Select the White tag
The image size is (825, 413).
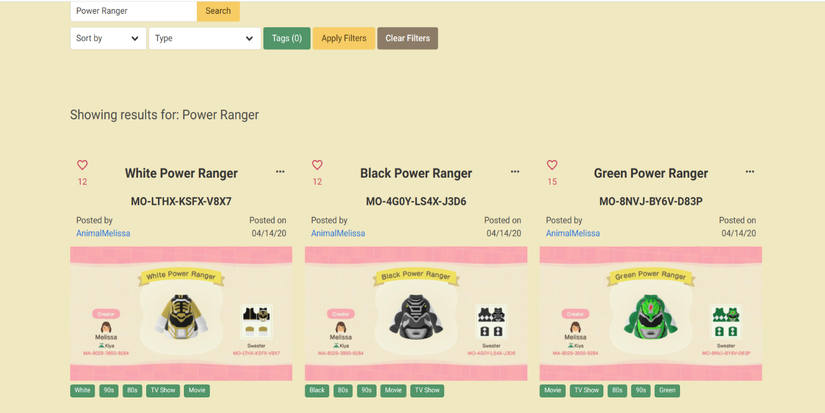pyautogui.click(x=83, y=390)
